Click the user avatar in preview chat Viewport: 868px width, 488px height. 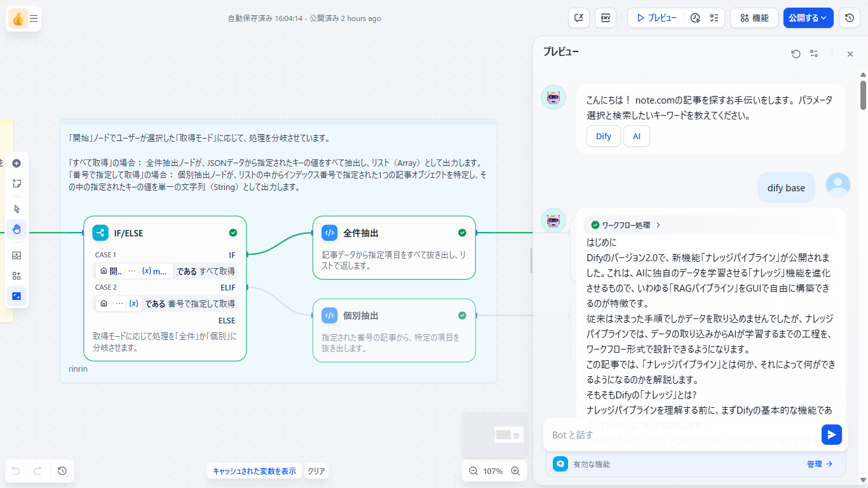pyautogui.click(x=838, y=185)
